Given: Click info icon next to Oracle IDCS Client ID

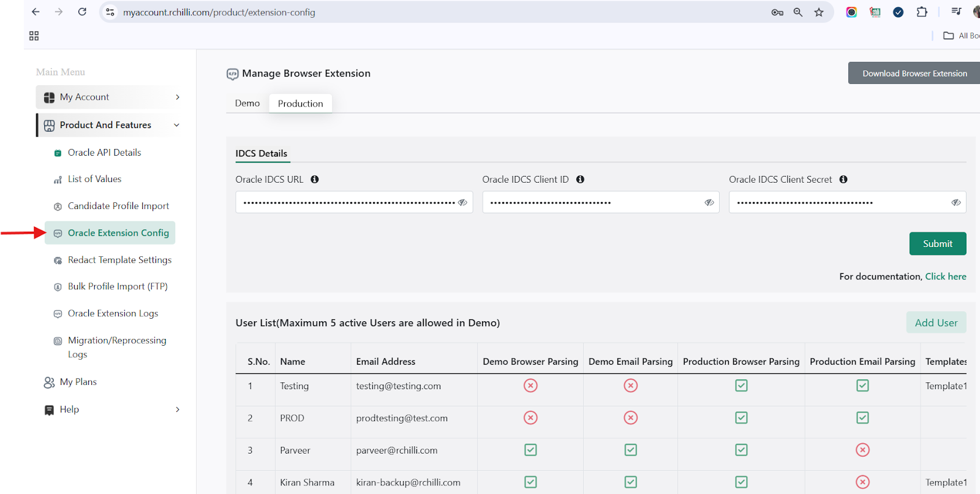Looking at the screenshot, I should 580,180.
